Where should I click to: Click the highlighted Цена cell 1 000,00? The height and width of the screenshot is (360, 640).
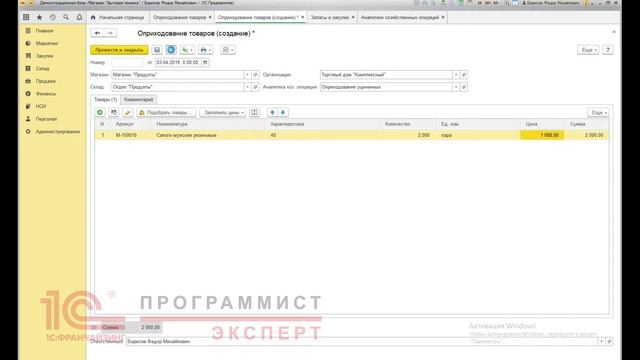(542, 135)
